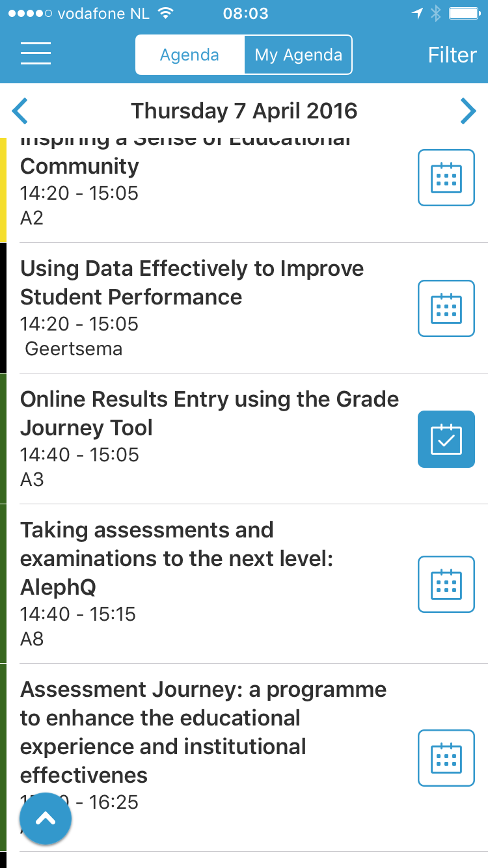Tap the scroll-to-top floating arrow button
488x868 pixels.
pyautogui.click(x=46, y=819)
